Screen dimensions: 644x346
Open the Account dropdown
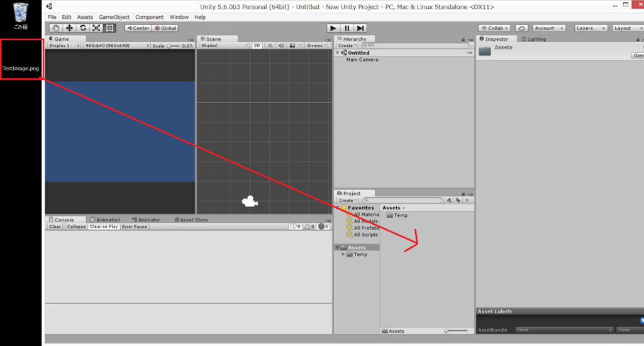click(x=549, y=28)
